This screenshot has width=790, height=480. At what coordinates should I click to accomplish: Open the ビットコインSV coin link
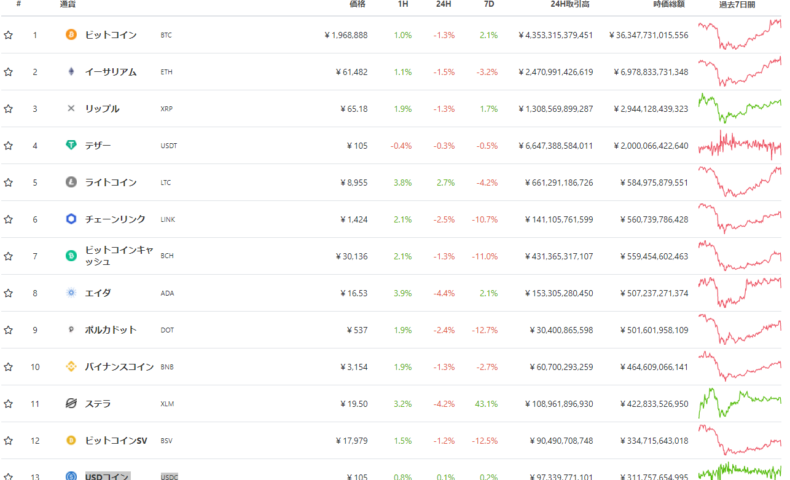tap(116, 440)
